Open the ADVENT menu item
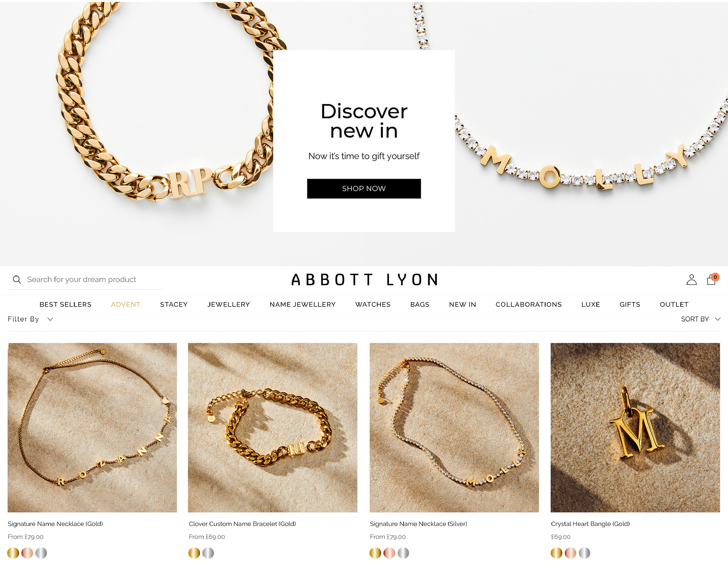This screenshot has height=568, width=728. coord(126,304)
